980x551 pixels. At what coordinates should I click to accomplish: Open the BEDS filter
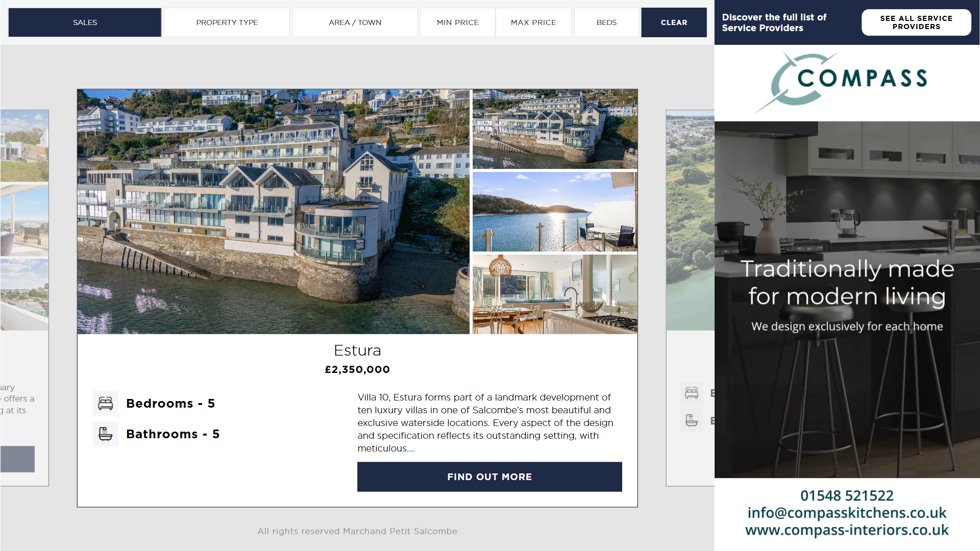pyautogui.click(x=606, y=22)
